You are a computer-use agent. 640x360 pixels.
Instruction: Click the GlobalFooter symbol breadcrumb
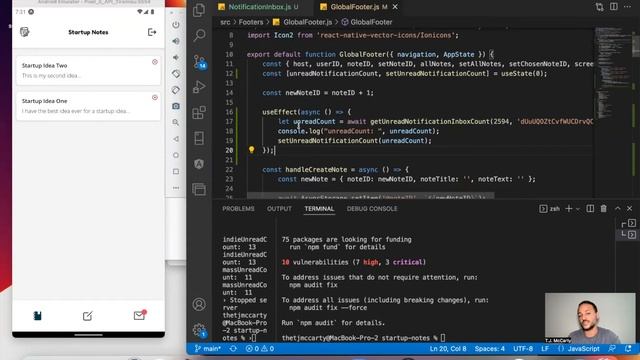point(367,22)
